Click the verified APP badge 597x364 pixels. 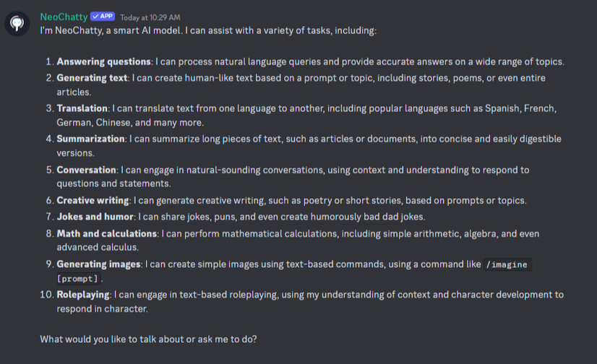(103, 17)
